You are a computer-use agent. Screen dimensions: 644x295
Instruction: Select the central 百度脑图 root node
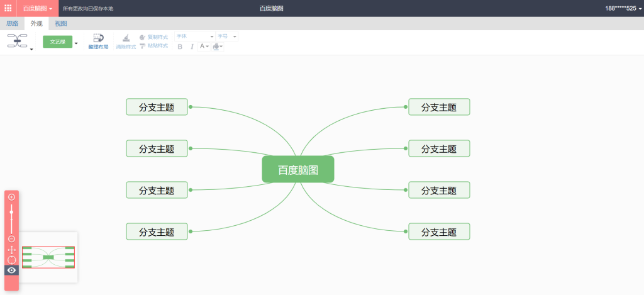pos(297,169)
